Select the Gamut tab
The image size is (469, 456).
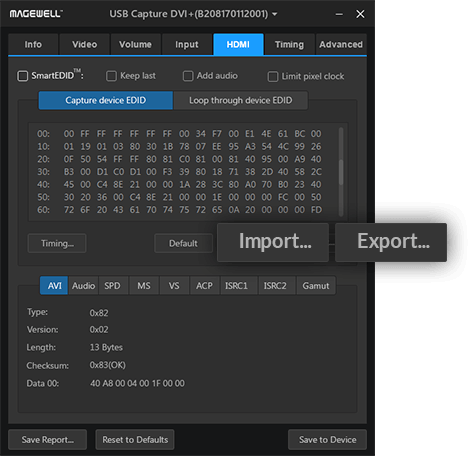coord(316,285)
